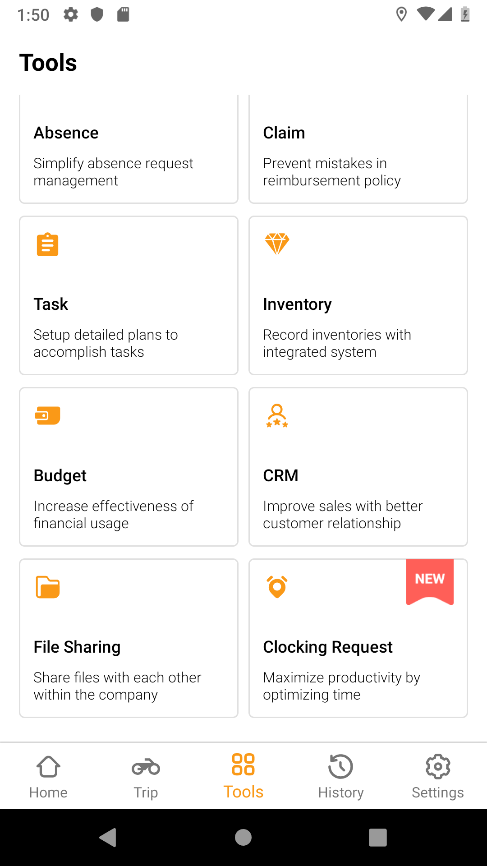Tap the Task clipboard icon
Screen dimensions: 487x866
tap(47, 245)
